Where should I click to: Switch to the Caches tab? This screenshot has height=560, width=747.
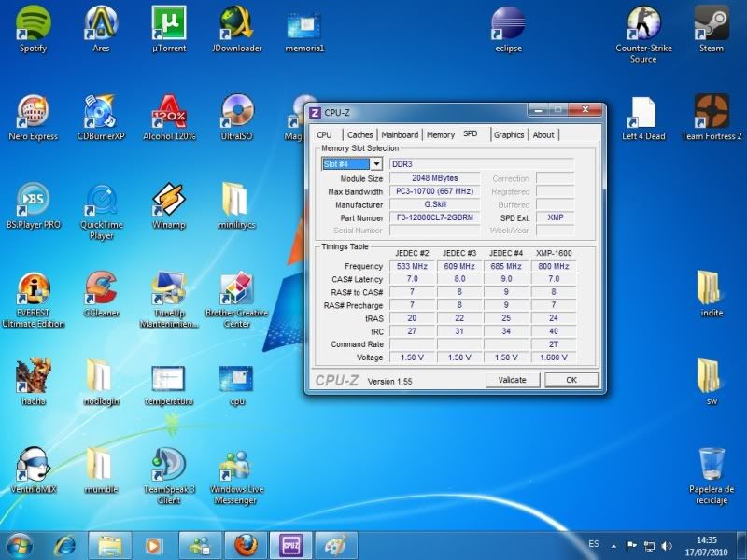click(359, 135)
